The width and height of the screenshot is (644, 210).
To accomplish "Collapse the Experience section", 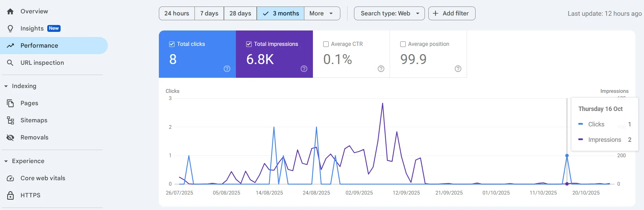I will click(x=6, y=161).
